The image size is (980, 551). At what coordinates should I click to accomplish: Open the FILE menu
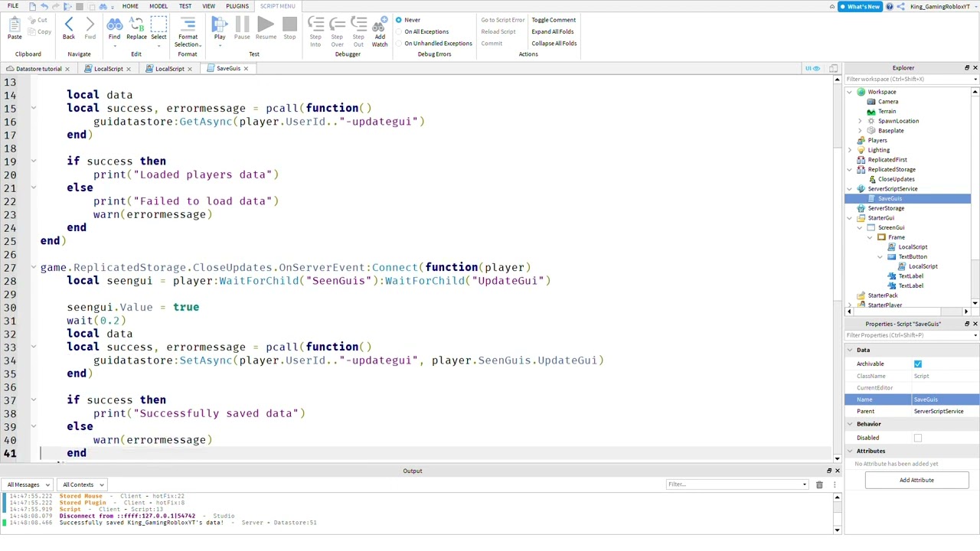13,6
